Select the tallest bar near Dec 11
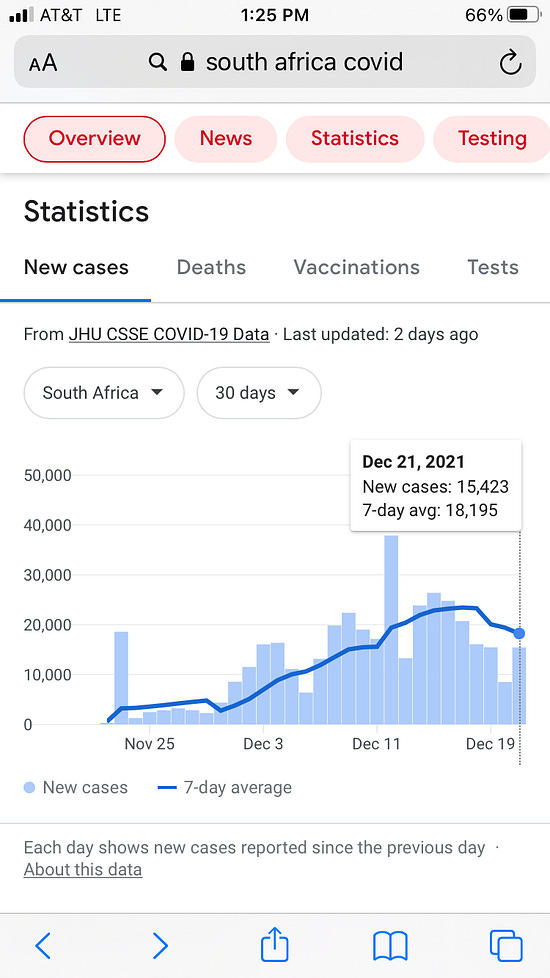The height and width of the screenshot is (978, 550). tap(391, 629)
